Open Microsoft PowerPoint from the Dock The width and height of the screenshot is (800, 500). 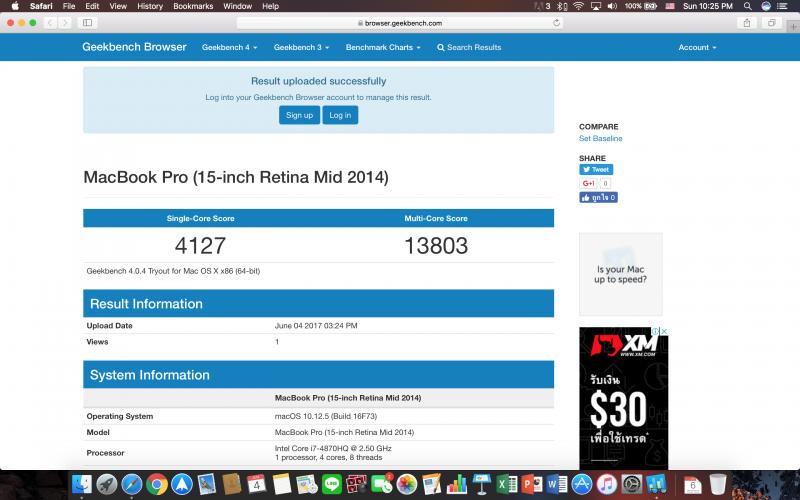click(532, 484)
